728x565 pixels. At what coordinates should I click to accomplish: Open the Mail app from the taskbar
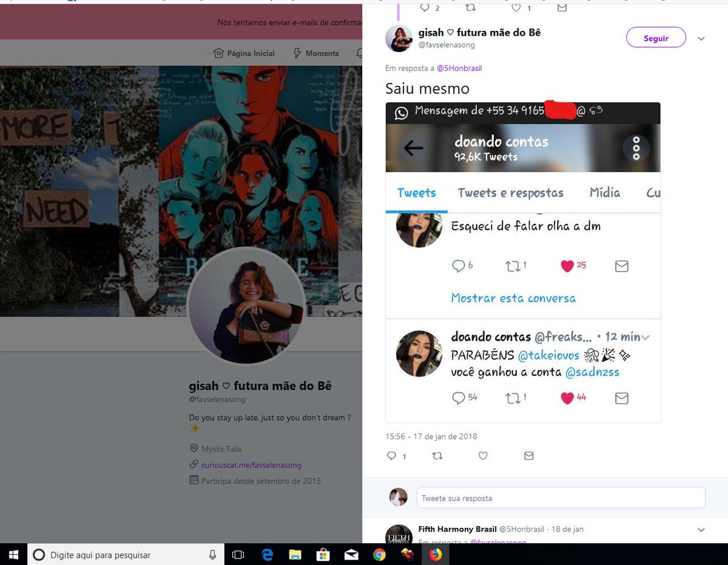pyautogui.click(x=351, y=555)
